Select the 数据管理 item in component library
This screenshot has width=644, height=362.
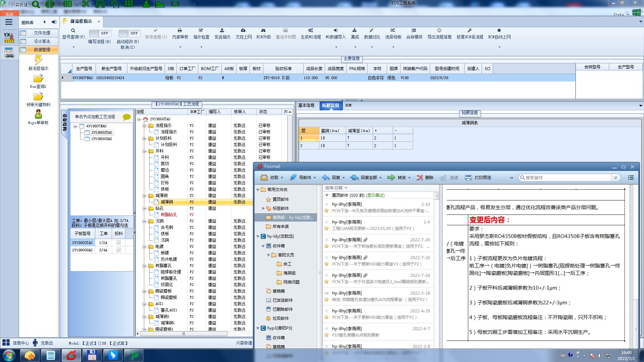[42, 50]
